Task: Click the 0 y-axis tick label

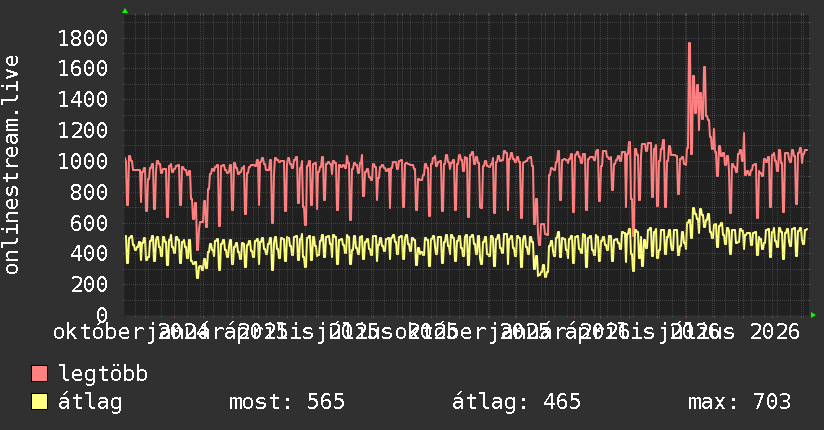Action: coord(102,315)
